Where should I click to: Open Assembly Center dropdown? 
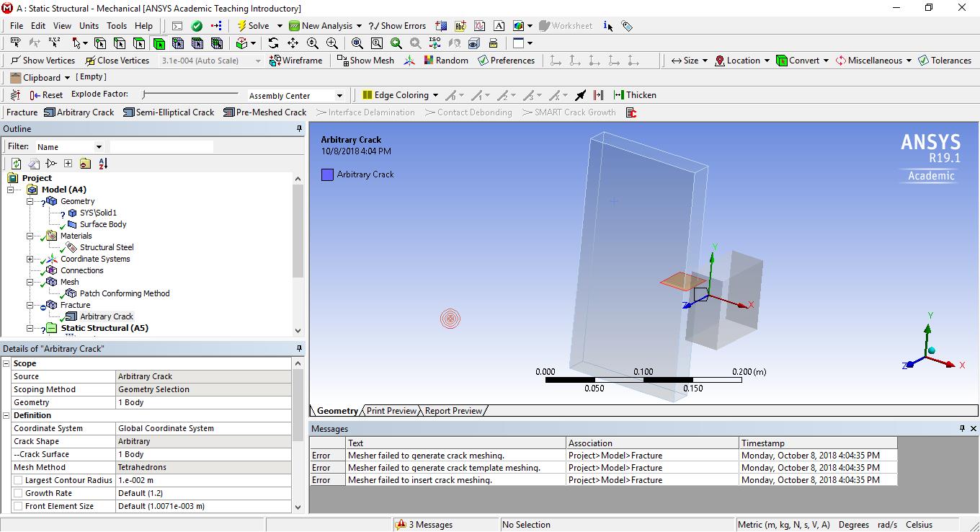[339, 96]
